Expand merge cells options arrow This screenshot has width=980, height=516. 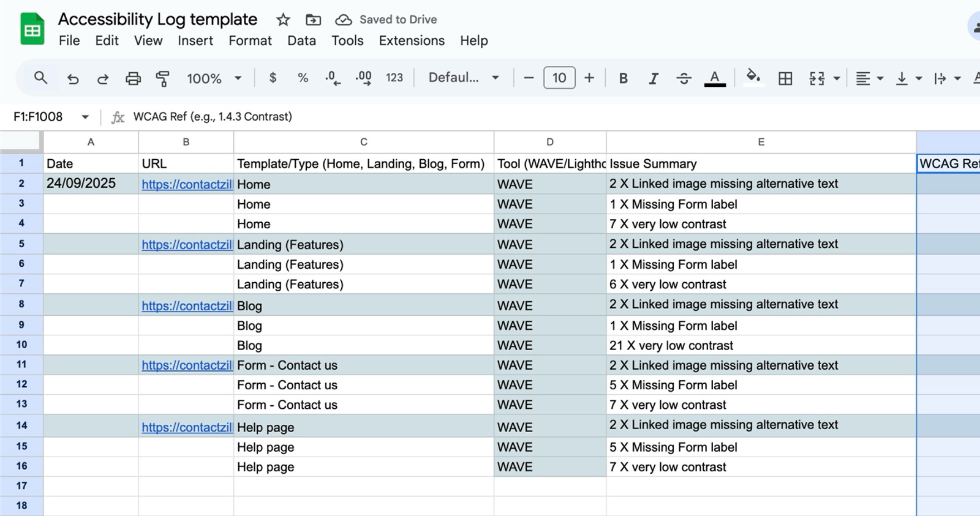[837, 78]
